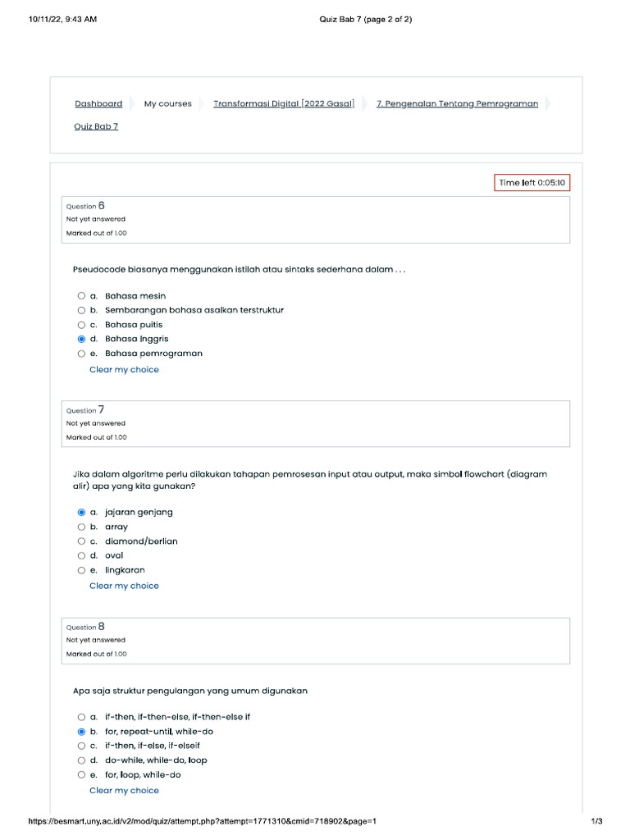The image size is (630, 840).
Task: Choose 'Sembarangan bahasa asalkan terstruktur' option
Action: (81, 310)
